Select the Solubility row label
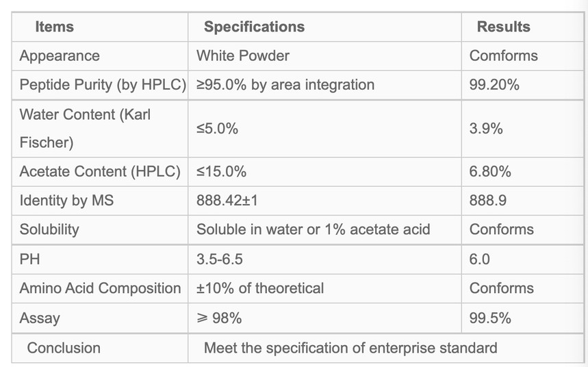Image resolution: width=588 pixels, height=367 pixels. [51, 230]
